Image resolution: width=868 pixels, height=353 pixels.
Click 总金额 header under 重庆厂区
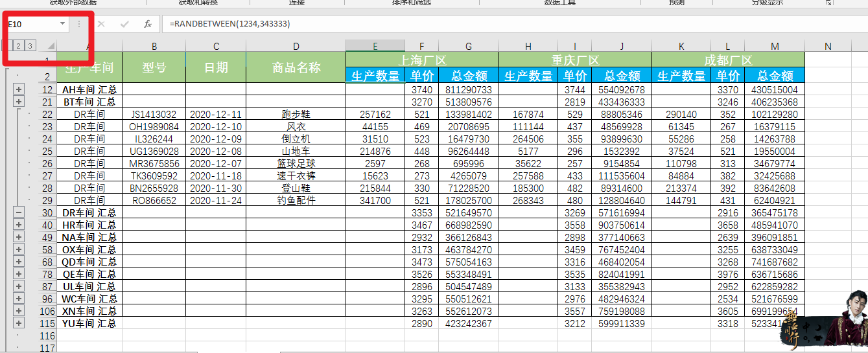pos(622,76)
